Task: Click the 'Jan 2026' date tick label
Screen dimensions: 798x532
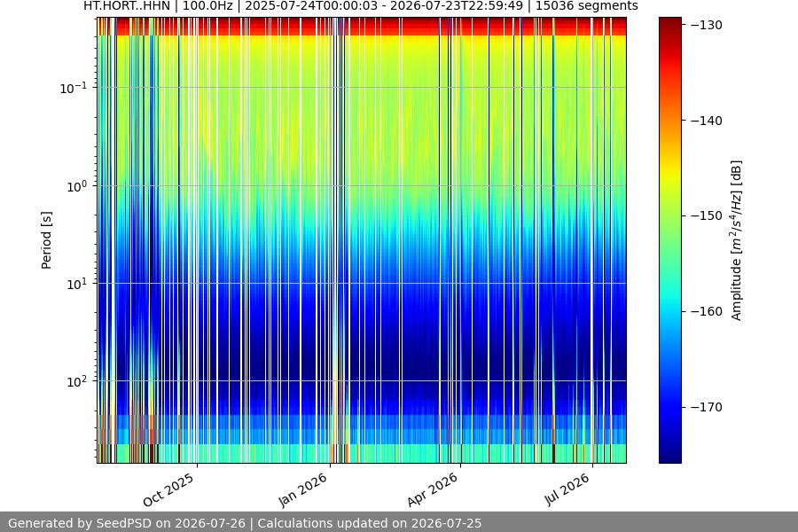Action: point(303,489)
